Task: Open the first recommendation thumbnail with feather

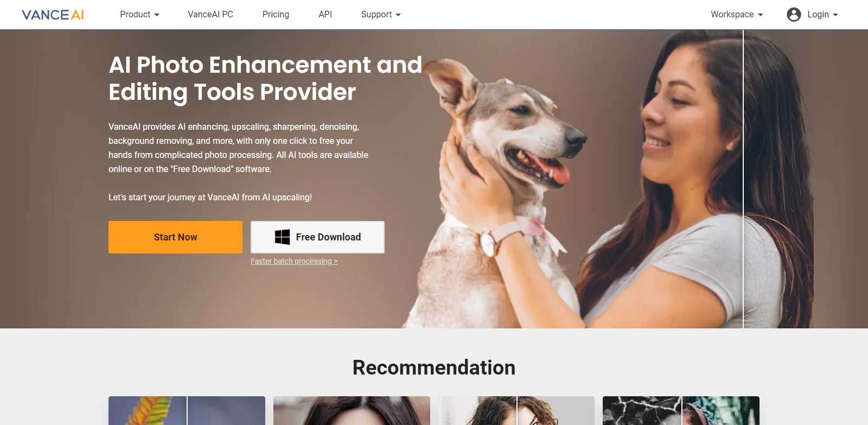Action: pos(187,411)
